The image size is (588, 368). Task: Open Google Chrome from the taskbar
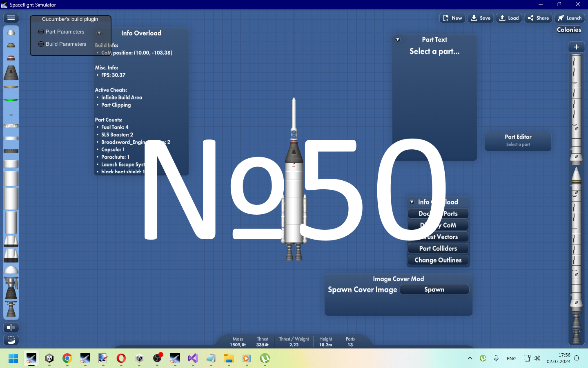67,359
